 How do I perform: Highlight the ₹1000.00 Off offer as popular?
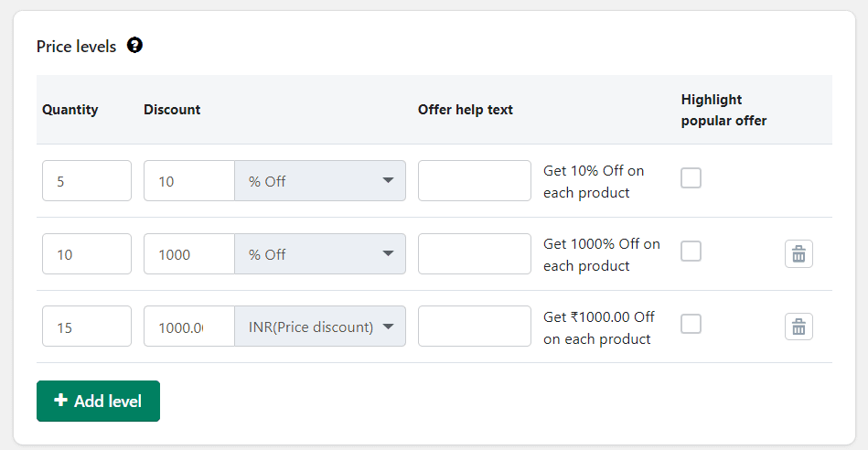[691, 323]
